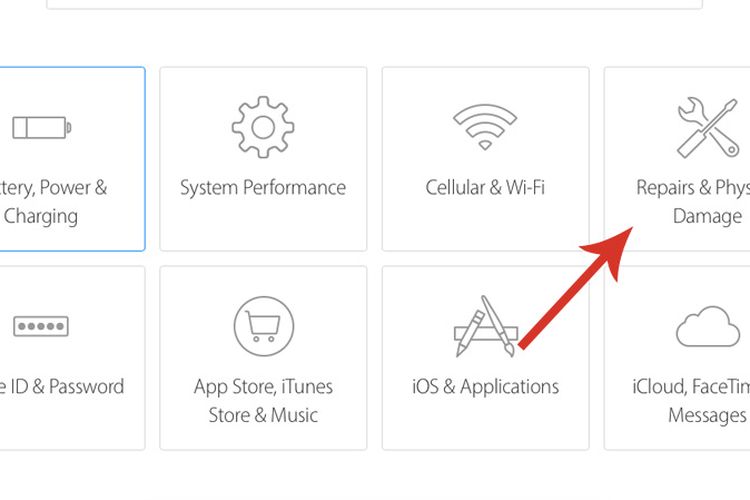Open App Store, iTunes Store & Music text
Image resolution: width=750 pixels, height=500 pixels.
click(263, 400)
